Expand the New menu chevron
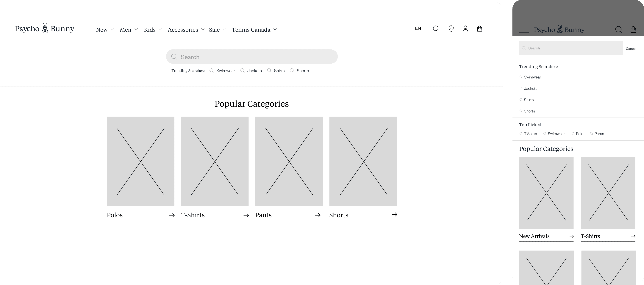 [x=112, y=29]
